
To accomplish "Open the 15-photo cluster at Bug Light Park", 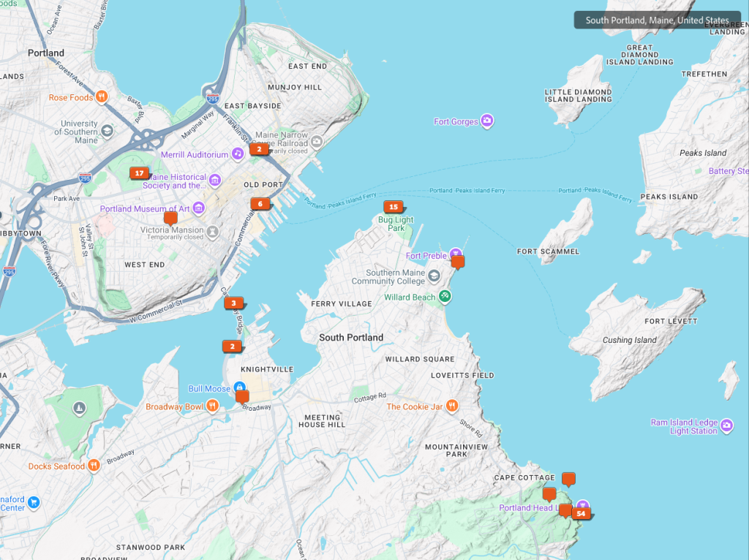I will pos(393,207).
